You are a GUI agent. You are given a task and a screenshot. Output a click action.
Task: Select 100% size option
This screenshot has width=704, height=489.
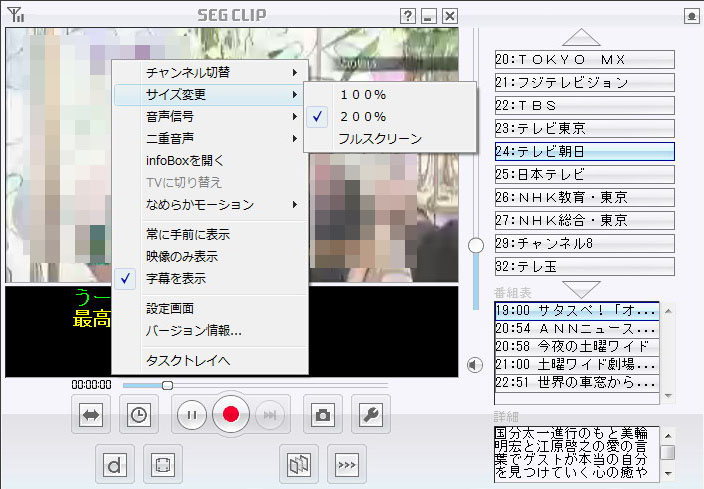390,95
